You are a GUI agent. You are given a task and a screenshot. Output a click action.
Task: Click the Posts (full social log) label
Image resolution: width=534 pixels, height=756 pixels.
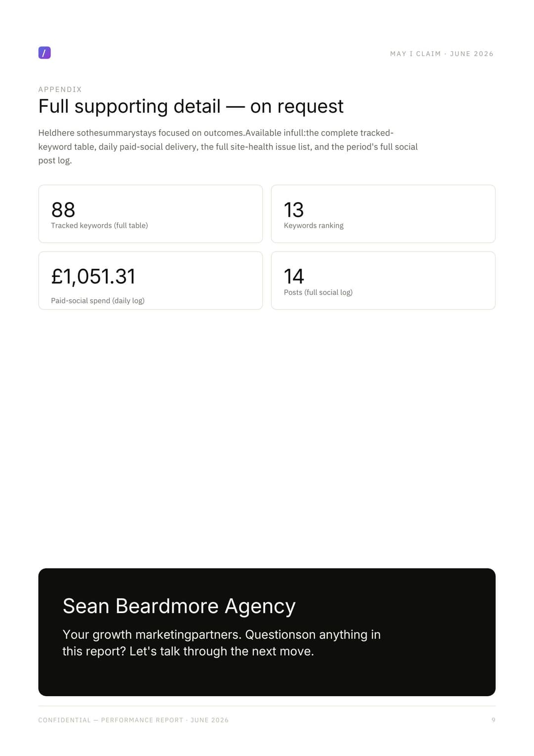click(318, 292)
